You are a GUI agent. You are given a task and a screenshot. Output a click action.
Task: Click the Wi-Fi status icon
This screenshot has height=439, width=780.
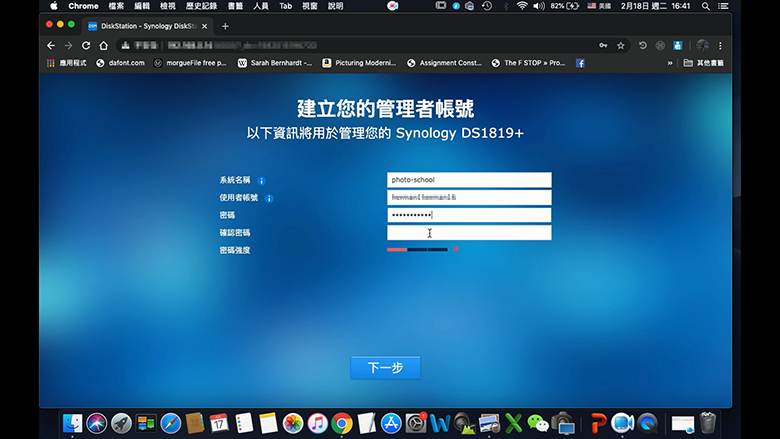pyautogui.click(x=522, y=6)
